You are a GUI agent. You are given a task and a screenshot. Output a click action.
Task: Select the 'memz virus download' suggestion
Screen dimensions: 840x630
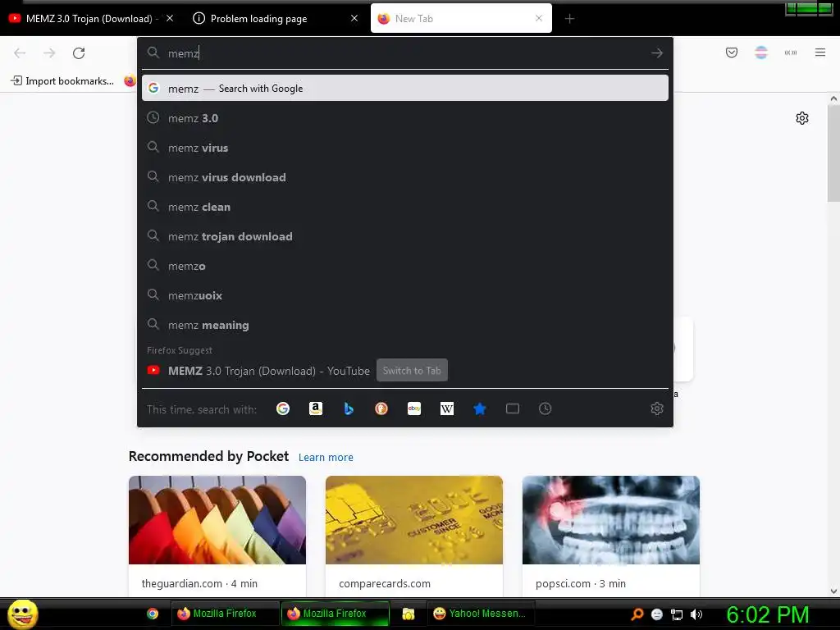[x=405, y=177]
